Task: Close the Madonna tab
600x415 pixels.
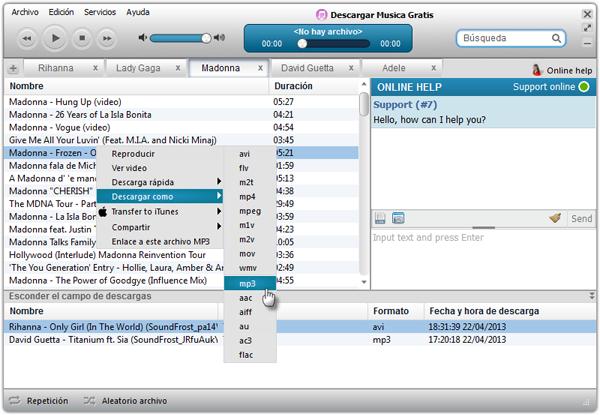Action: point(260,68)
